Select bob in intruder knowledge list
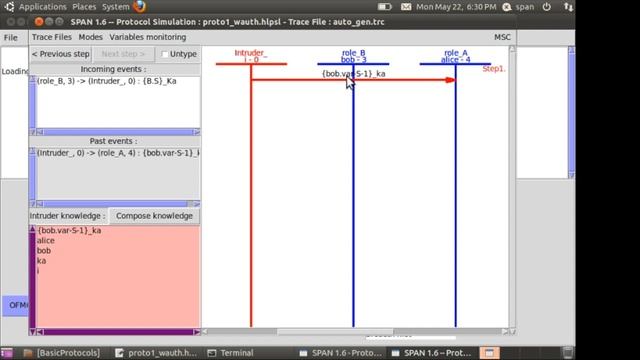Screen dimensions: 640x360 point(44,251)
